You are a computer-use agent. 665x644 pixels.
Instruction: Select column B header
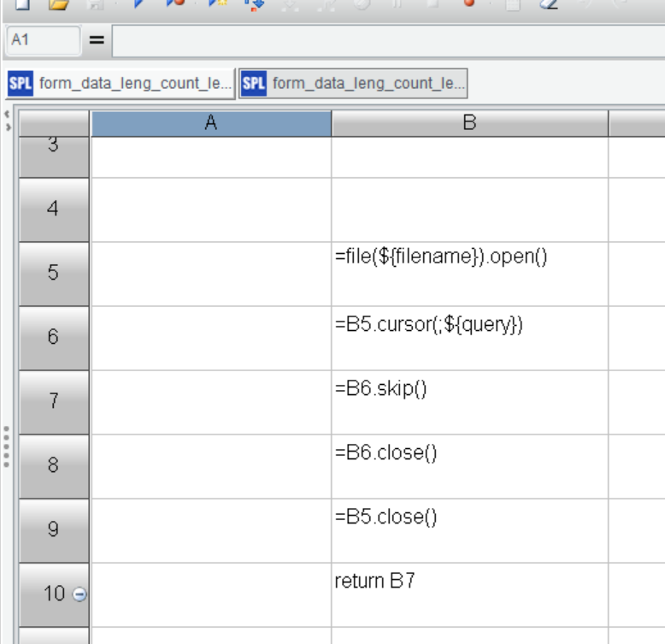click(470, 123)
